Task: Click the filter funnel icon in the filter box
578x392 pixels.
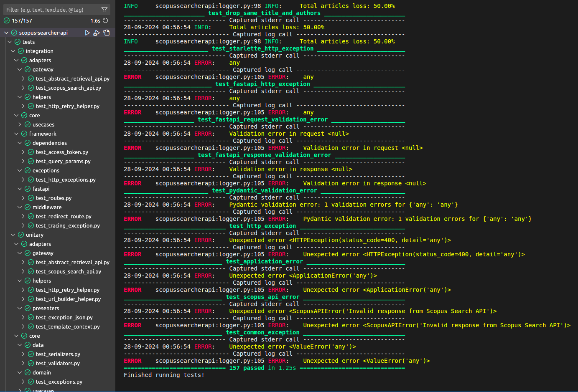Action: 104,9
